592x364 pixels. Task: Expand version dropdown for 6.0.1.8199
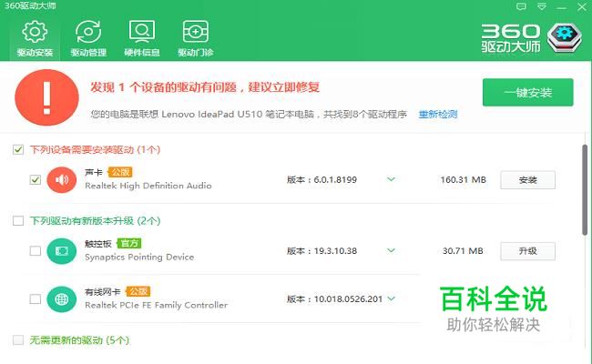[x=391, y=179]
